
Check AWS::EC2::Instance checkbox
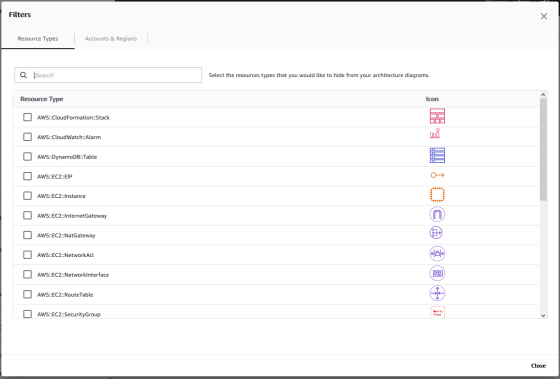28,196
